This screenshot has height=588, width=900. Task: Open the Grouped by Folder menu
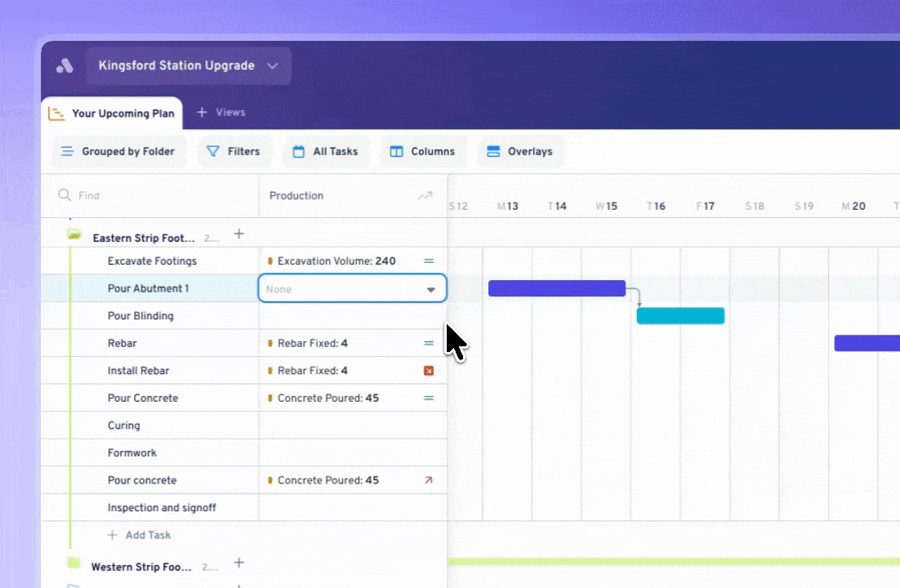click(118, 152)
